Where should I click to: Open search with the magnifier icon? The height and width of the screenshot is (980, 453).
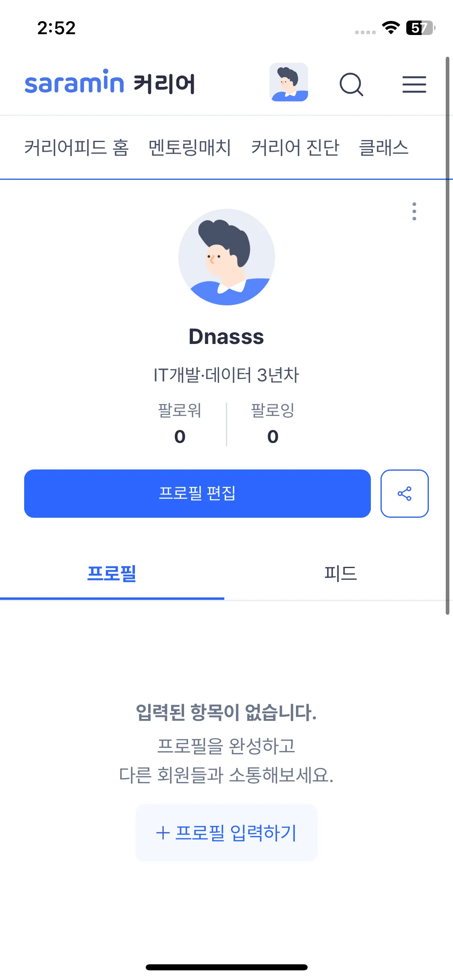351,84
